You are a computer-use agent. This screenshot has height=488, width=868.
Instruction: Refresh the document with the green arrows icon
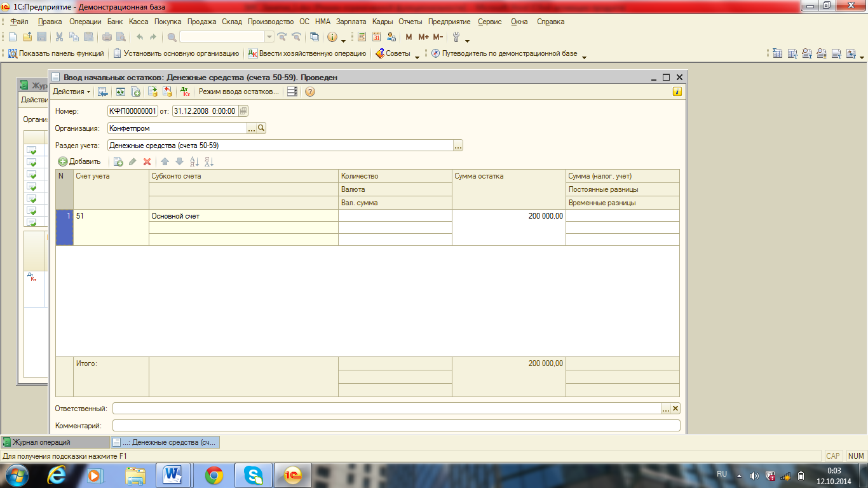(119, 91)
